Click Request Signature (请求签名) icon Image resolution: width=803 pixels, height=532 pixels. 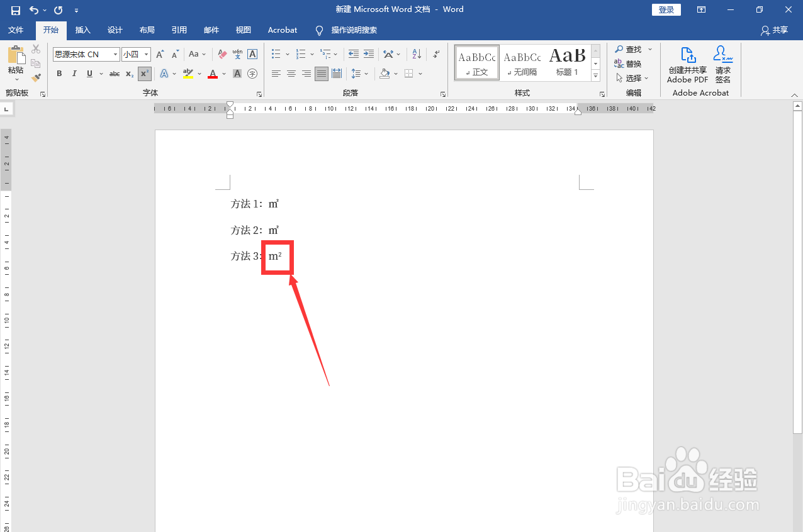coord(723,64)
